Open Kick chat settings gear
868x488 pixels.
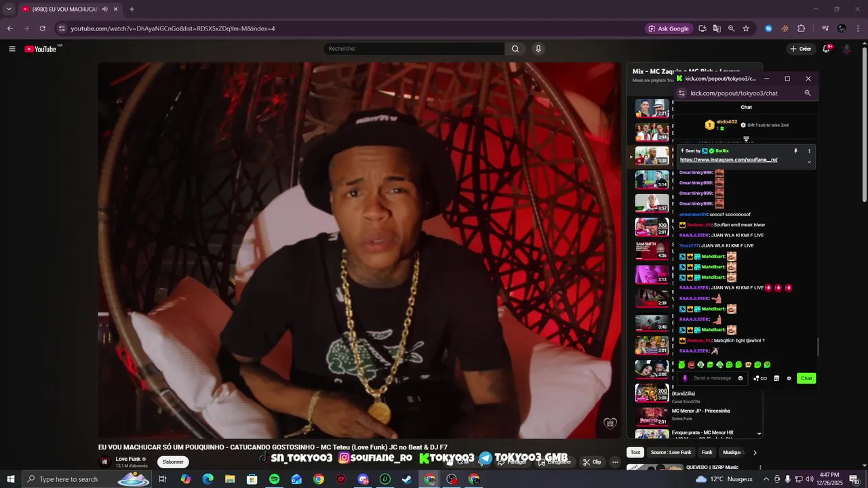pos(789,378)
